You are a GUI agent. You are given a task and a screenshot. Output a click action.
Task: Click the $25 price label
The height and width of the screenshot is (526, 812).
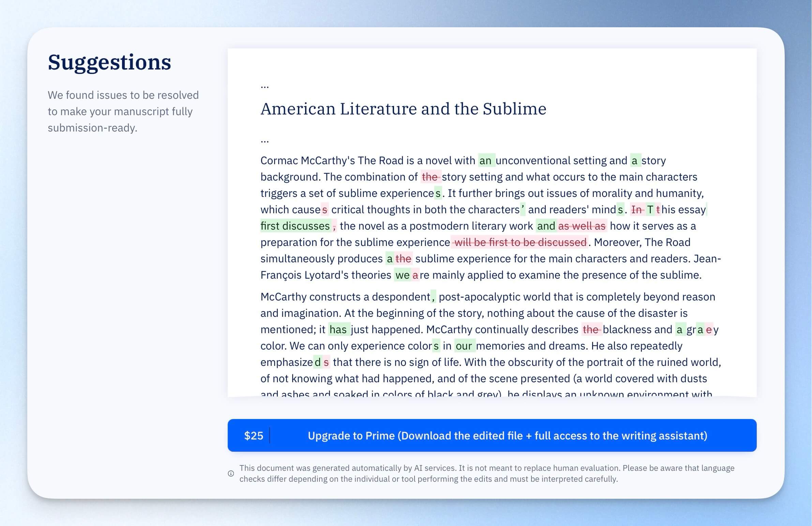254,436
